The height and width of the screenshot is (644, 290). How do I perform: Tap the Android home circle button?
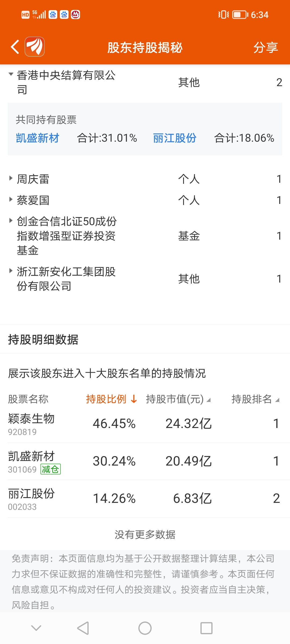[145, 628]
